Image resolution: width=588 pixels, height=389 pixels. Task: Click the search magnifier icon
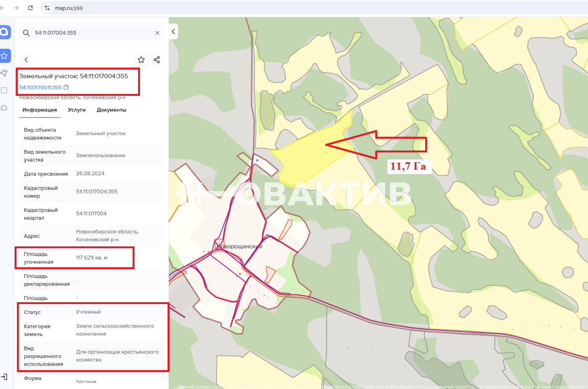(x=26, y=33)
